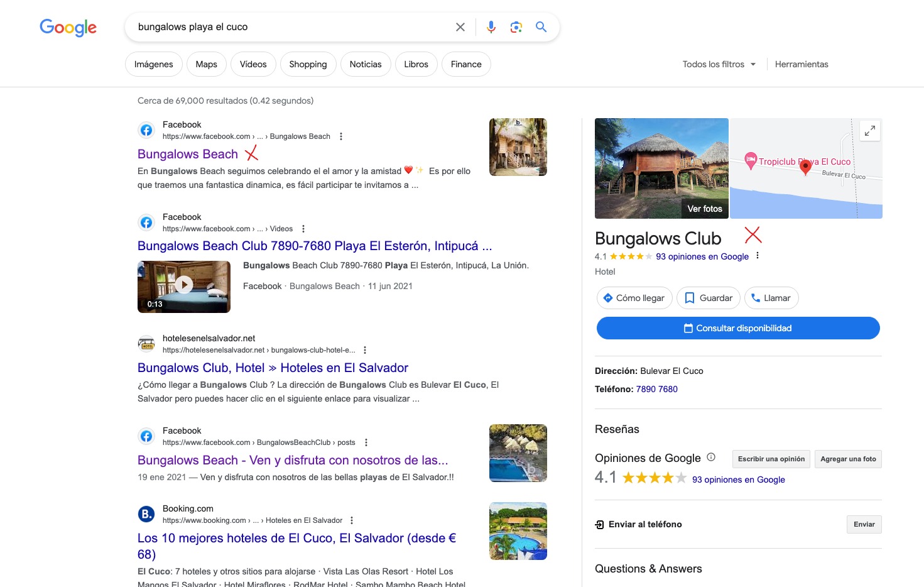Click the Enviar button
The image size is (924, 587).
point(864,524)
